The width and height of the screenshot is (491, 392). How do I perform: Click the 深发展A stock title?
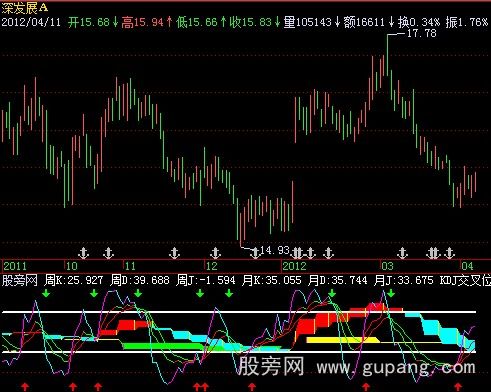(25, 7)
